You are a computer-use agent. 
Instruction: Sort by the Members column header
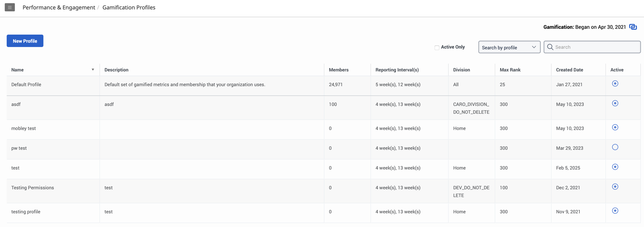pos(338,70)
